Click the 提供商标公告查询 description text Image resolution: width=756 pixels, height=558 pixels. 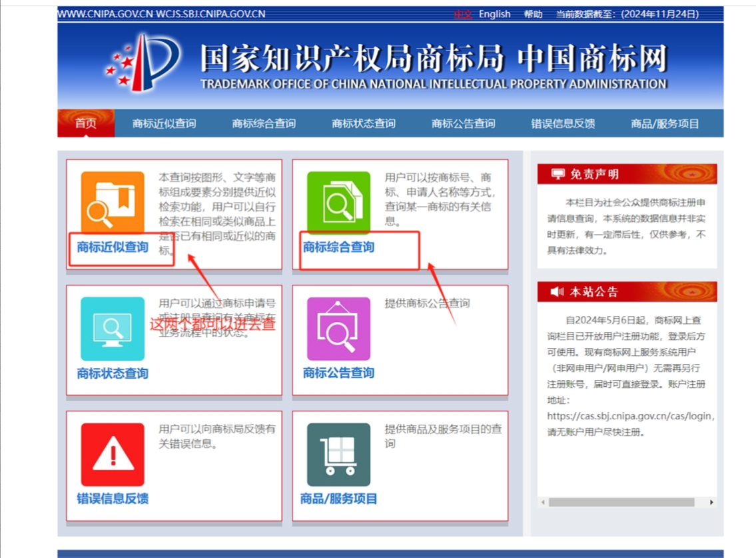coord(427,303)
